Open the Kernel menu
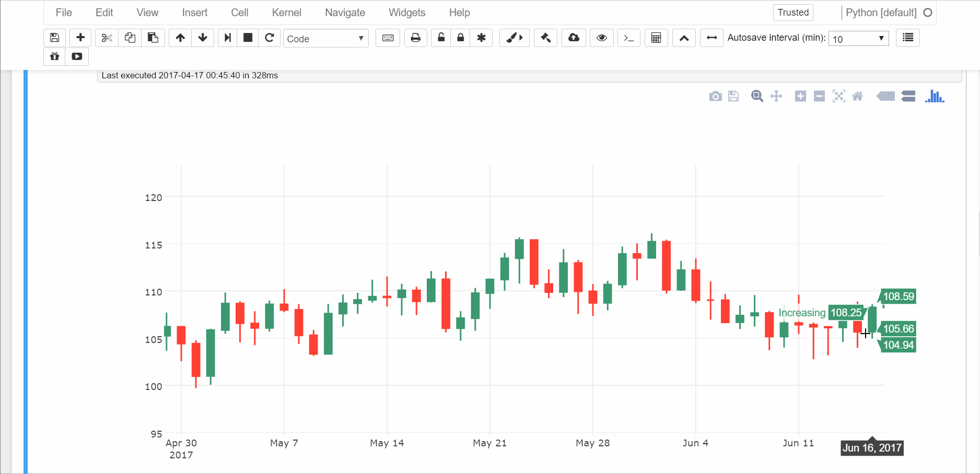Screen dimensions: 980x474 tap(286, 13)
